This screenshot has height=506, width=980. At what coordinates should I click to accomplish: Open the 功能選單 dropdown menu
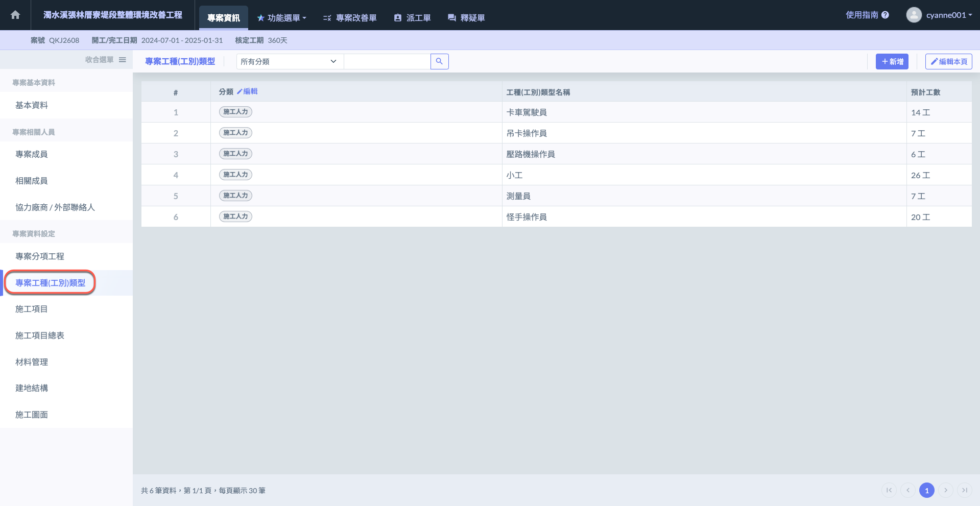point(282,18)
